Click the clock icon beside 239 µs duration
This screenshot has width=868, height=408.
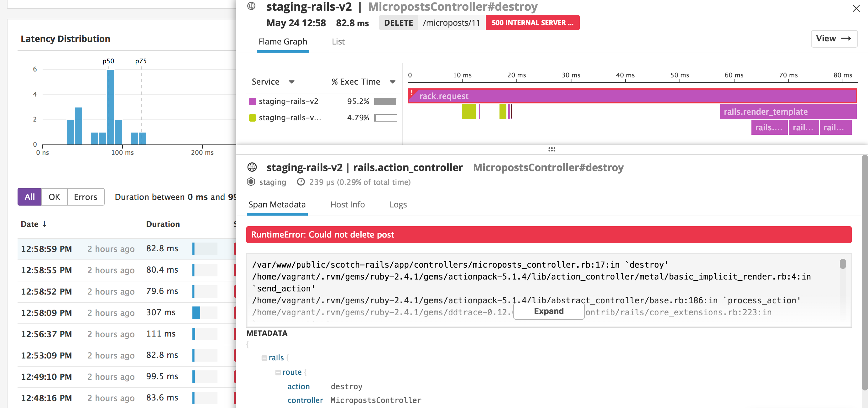[x=301, y=182]
